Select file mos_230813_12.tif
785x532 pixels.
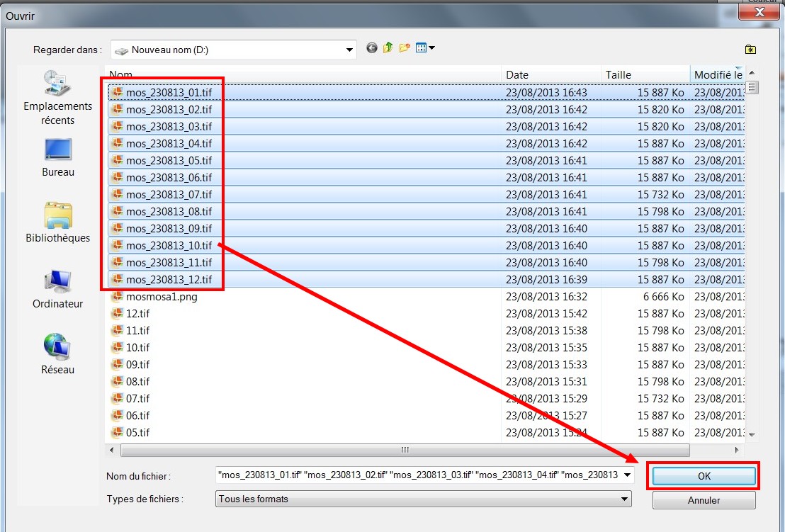coord(169,280)
